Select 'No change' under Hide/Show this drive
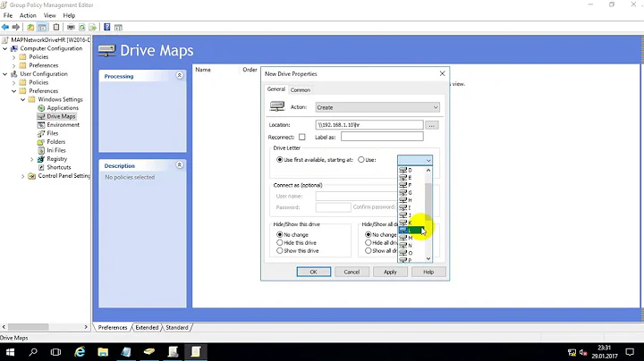Viewport: 644px width, 361px height. (x=280, y=235)
